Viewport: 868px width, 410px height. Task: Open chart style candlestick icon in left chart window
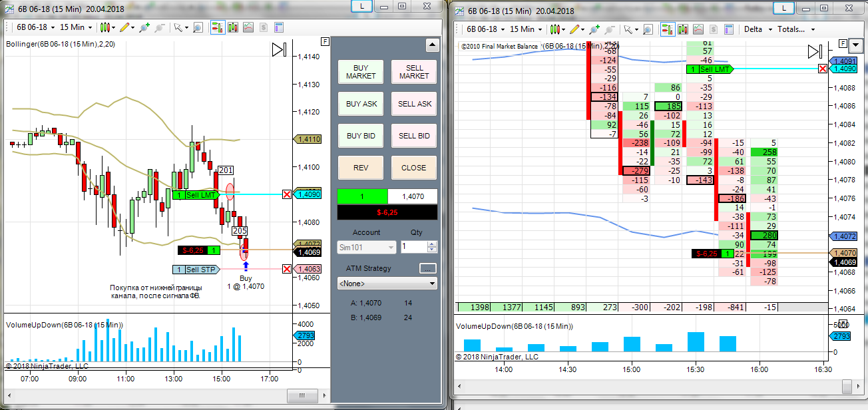tap(105, 27)
